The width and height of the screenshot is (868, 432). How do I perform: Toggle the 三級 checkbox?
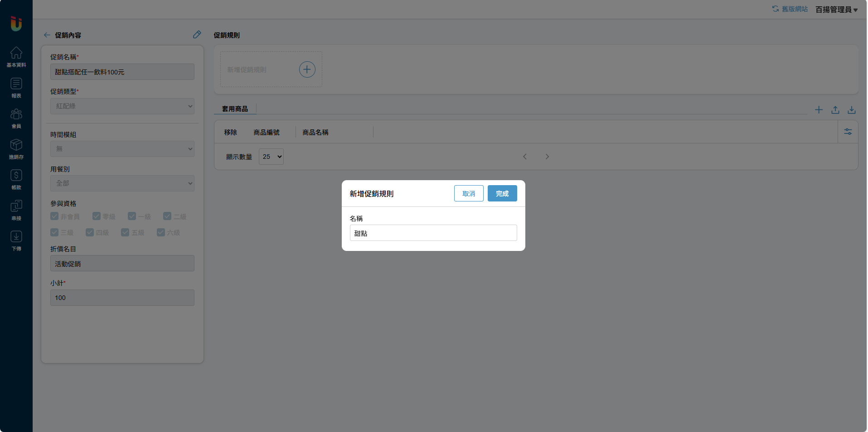point(54,232)
